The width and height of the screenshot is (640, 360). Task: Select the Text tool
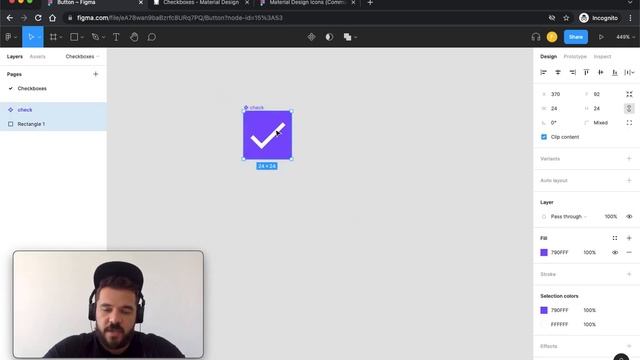point(116,37)
